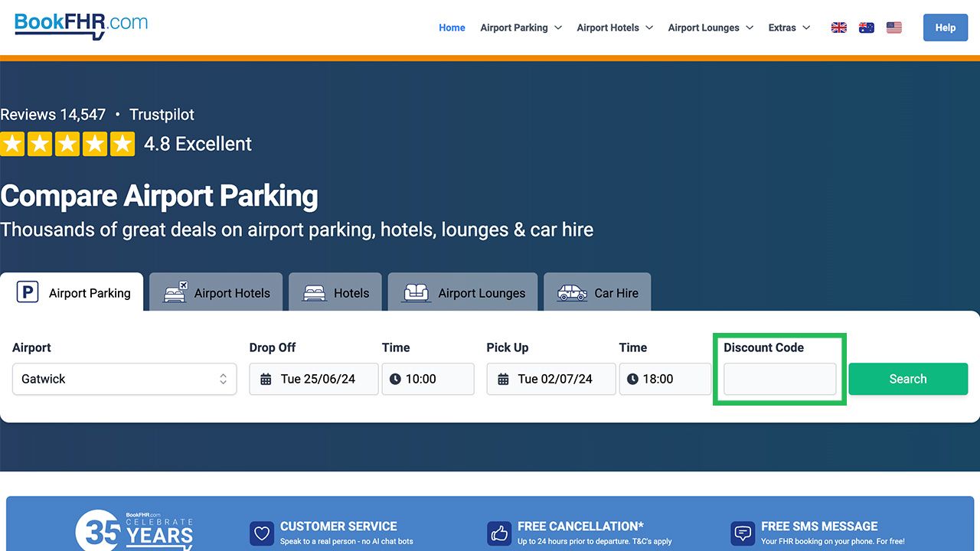Click the FREE CANCELLATION* heading
The width and height of the screenshot is (980, 551).
coord(580,527)
